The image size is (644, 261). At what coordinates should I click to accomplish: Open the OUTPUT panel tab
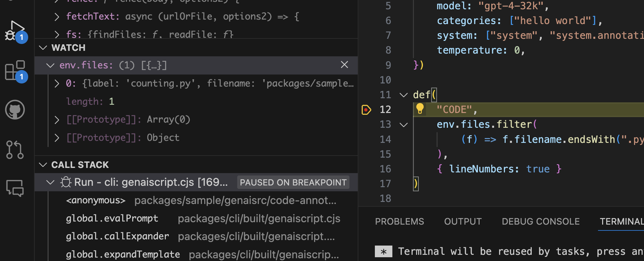click(x=463, y=222)
